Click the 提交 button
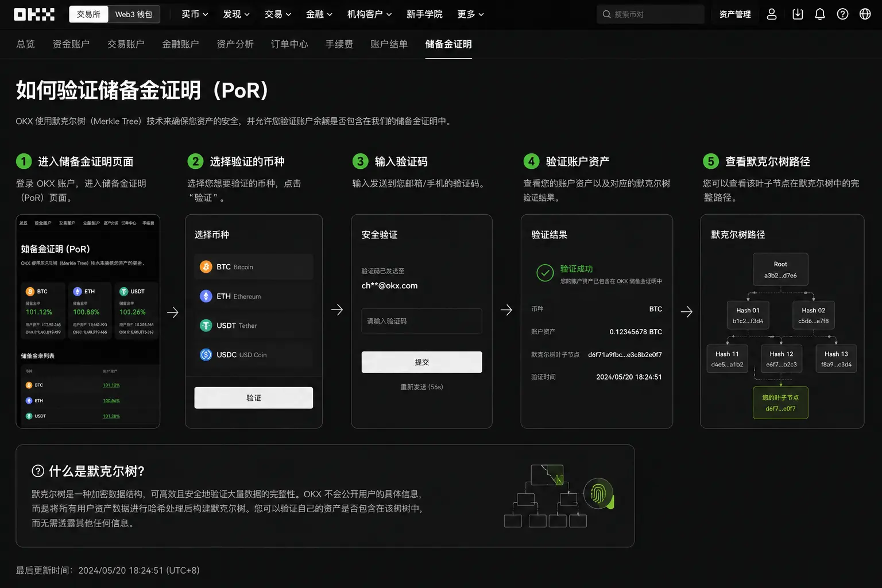882x588 pixels. (421, 362)
